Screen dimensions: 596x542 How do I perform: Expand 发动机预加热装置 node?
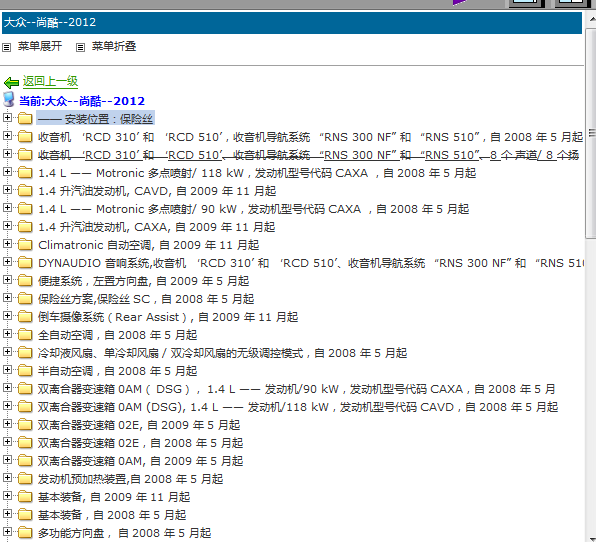pos(7,477)
